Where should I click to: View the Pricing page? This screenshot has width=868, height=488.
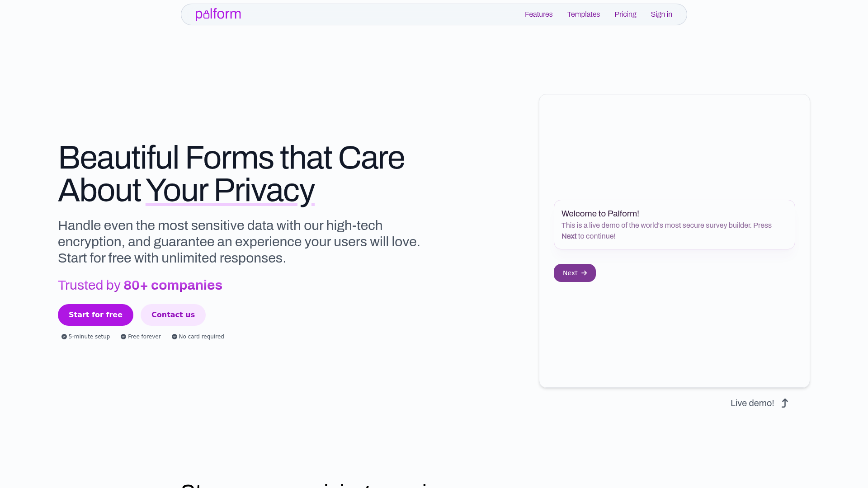625,14
